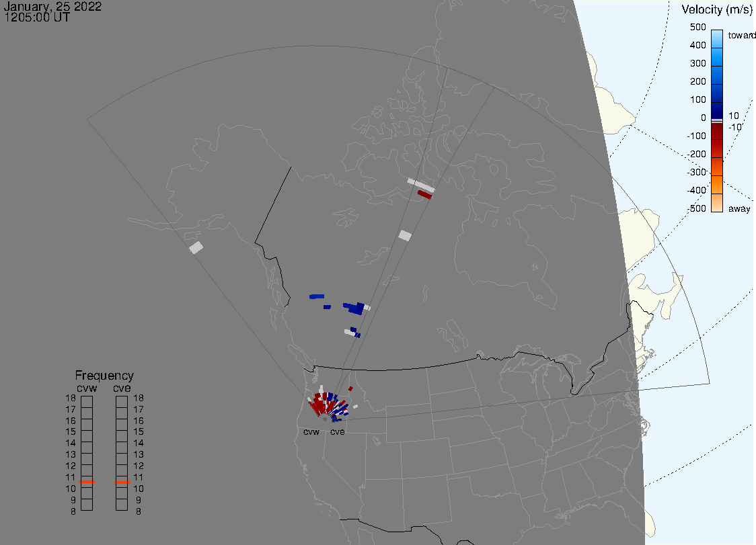The width and height of the screenshot is (756, 545).
Task: Click '18' beside the cvw frequency bar
Action: pyautogui.click(x=71, y=398)
